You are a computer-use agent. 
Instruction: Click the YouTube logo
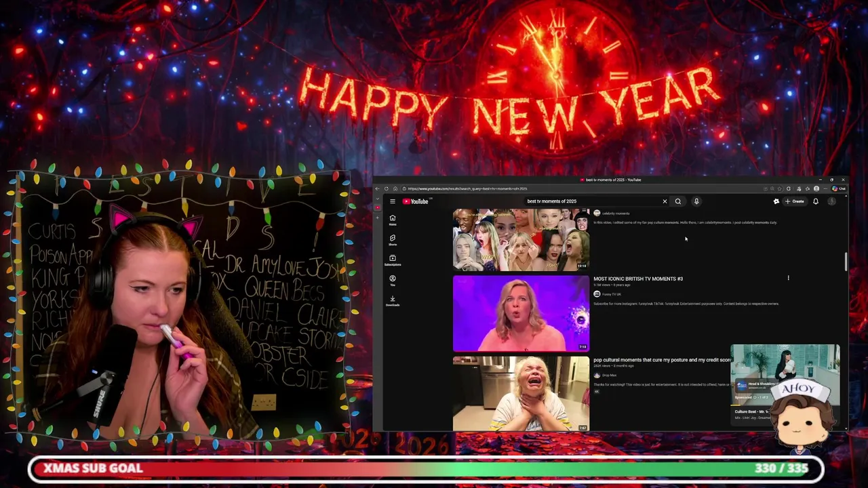(416, 201)
